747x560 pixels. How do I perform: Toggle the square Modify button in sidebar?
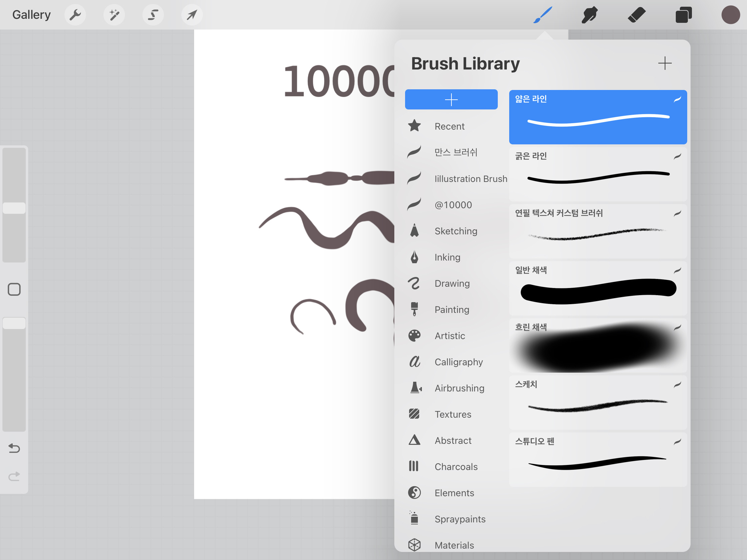[14, 289]
